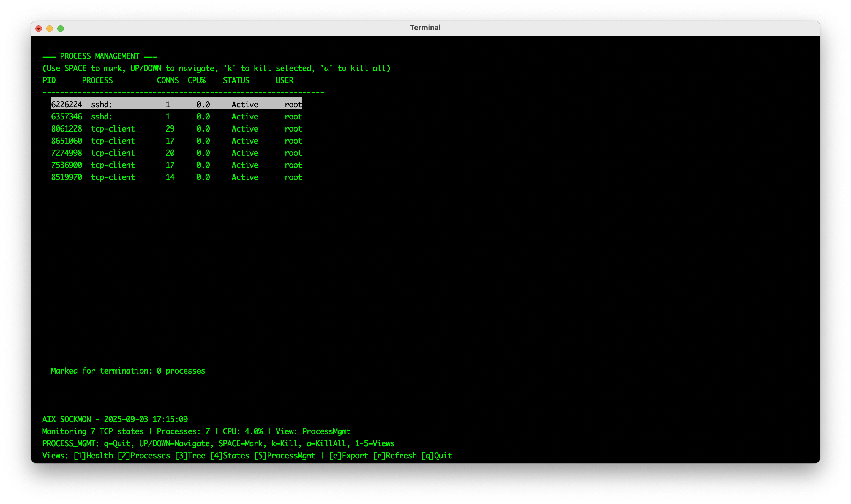Click the connection count 14 cell
This screenshot has width=851, height=504.
(170, 177)
